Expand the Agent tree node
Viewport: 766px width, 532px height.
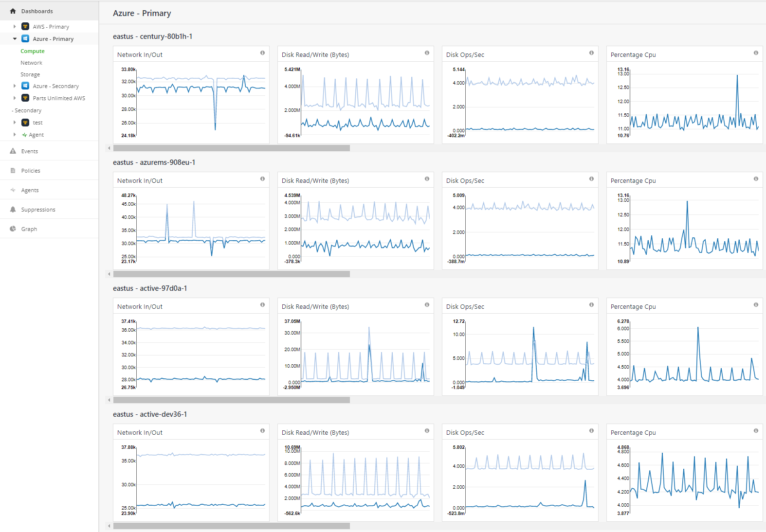click(x=15, y=135)
